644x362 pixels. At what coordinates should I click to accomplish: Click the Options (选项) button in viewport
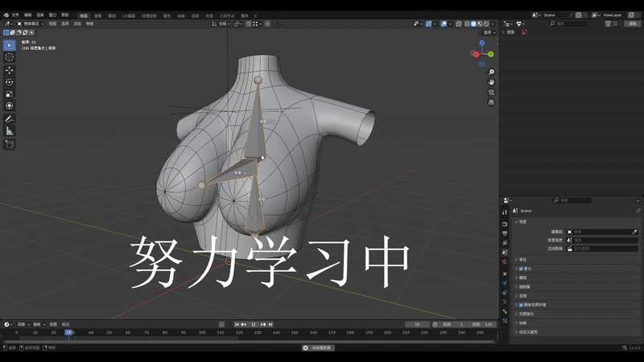487,32
